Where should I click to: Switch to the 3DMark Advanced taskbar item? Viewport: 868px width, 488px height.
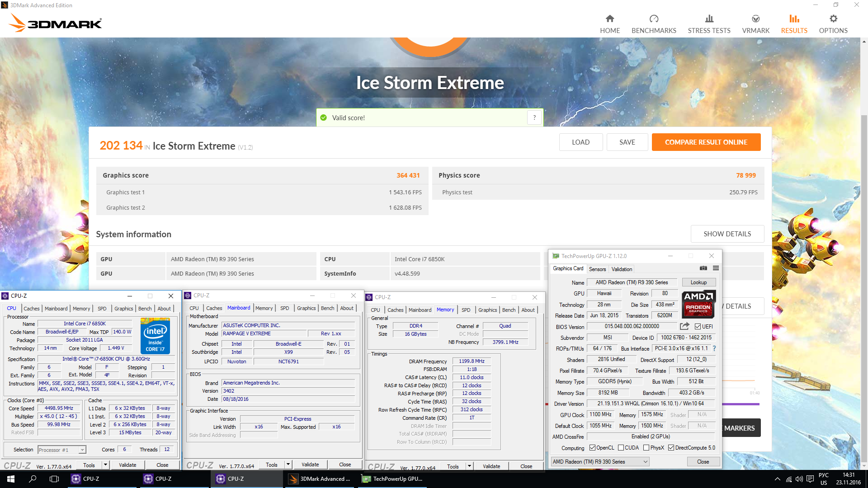coord(320,479)
